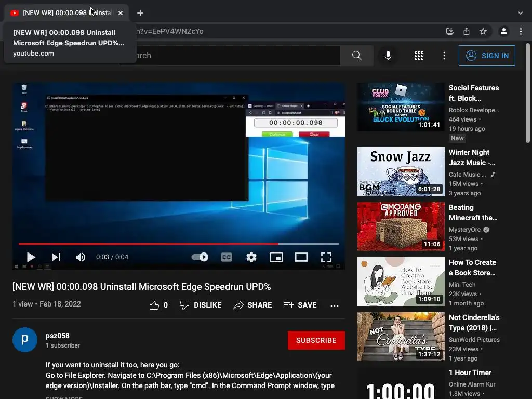Click the install app icon in address bar

[450, 32]
